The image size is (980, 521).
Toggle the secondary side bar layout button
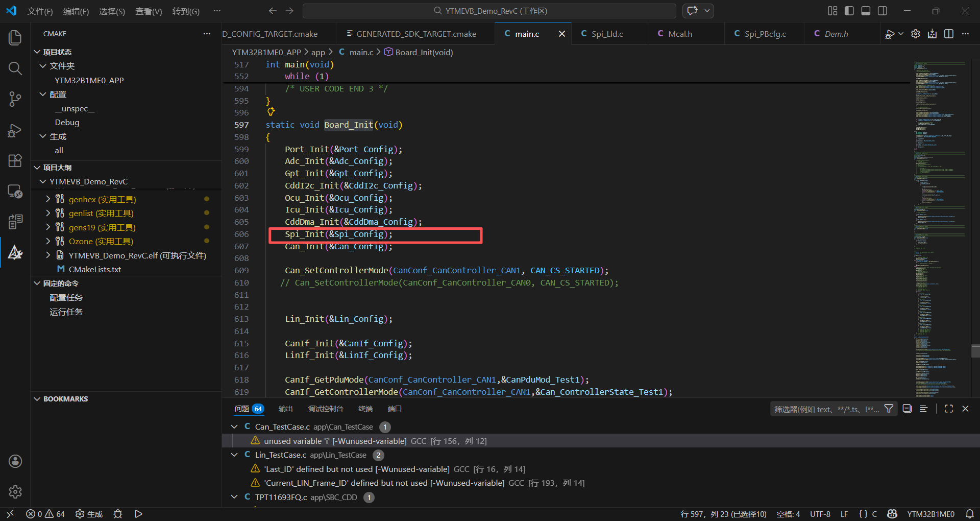tap(883, 11)
